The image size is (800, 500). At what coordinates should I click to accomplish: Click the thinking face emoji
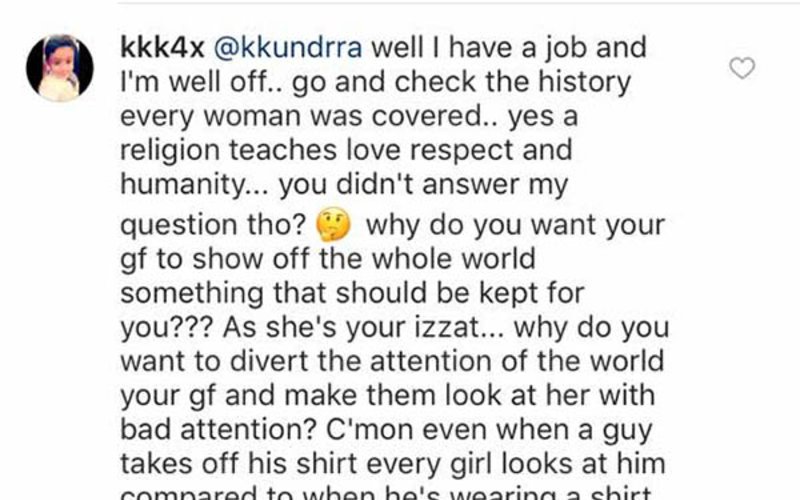point(334,224)
